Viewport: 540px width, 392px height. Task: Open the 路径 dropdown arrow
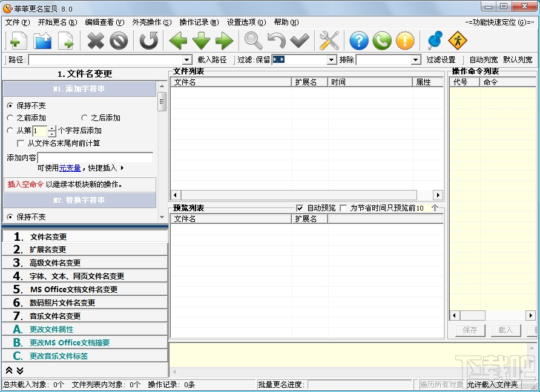tap(186, 60)
